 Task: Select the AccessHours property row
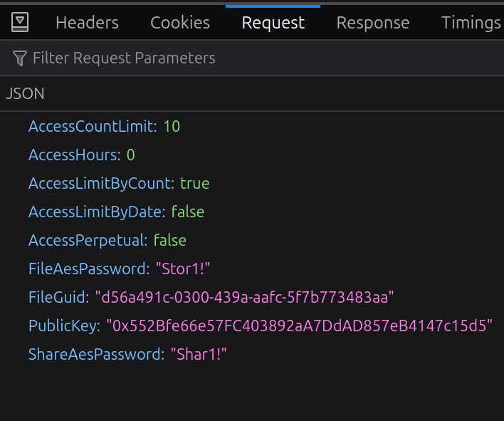pyautogui.click(x=74, y=155)
